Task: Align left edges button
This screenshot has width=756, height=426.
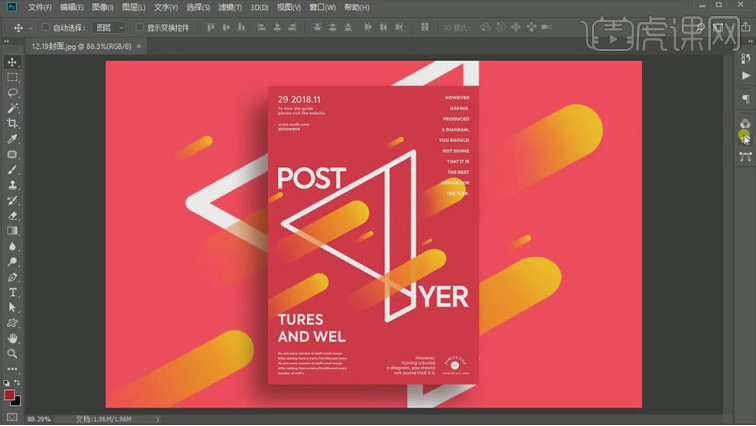Action: click(261, 27)
